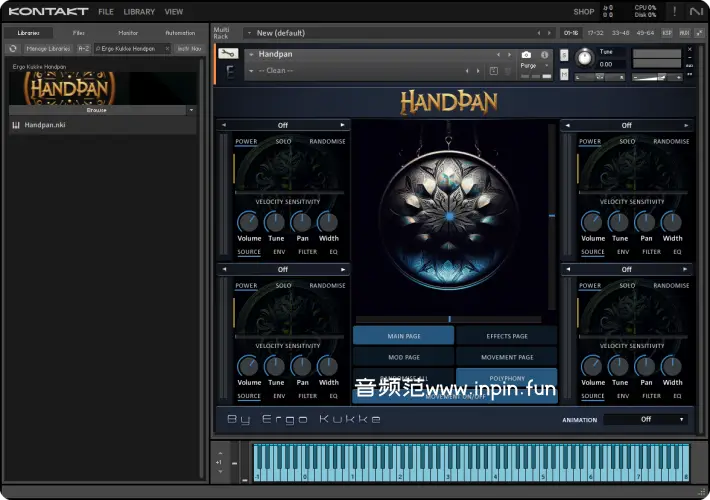Open the LIBRARY menu
This screenshot has height=500, width=710.
[x=139, y=12]
